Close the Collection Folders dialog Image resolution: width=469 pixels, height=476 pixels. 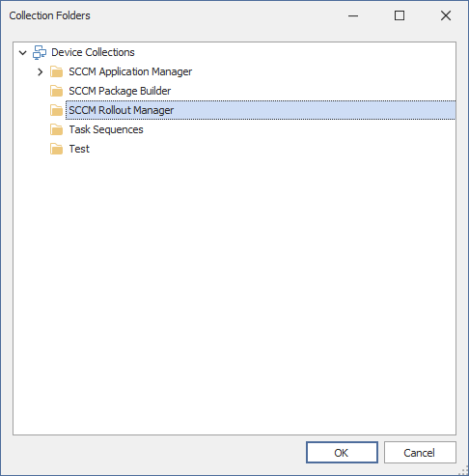pyautogui.click(x=446, y=15)
